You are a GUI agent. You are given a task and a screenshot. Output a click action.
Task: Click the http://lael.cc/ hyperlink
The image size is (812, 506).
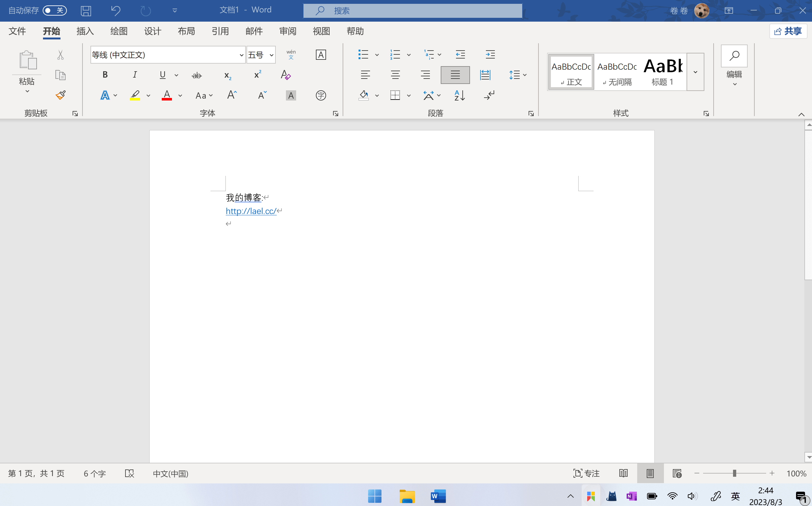251,211
